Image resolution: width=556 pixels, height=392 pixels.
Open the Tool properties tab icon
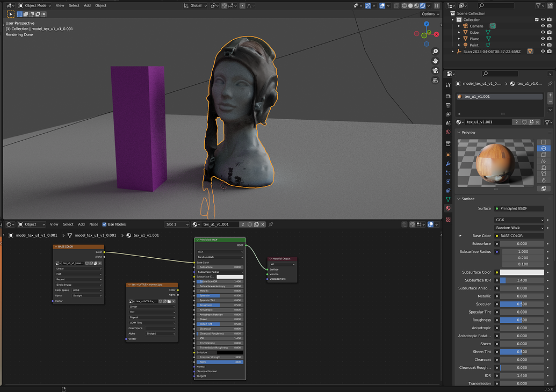pyautogui.click(x=448, y=85)
